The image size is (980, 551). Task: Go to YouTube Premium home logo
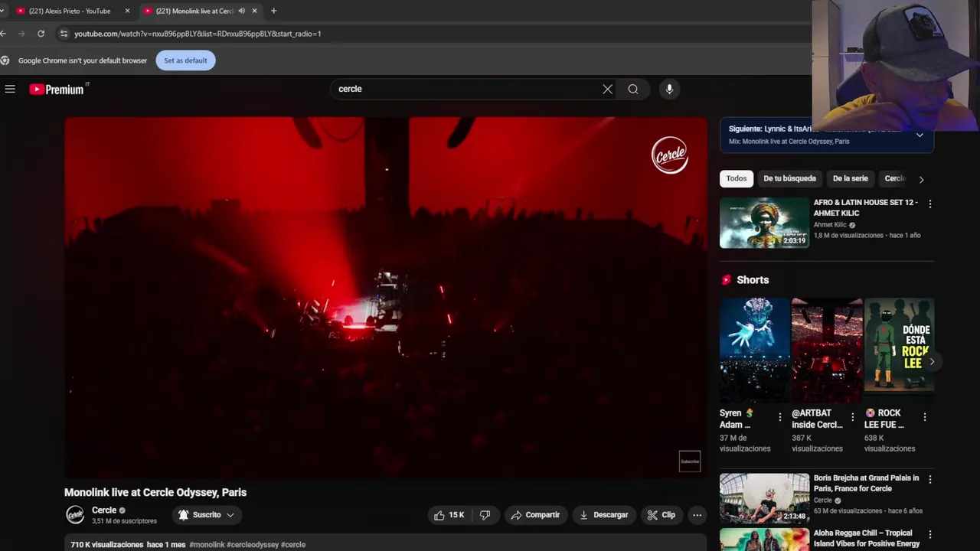(x=58, y=89)
